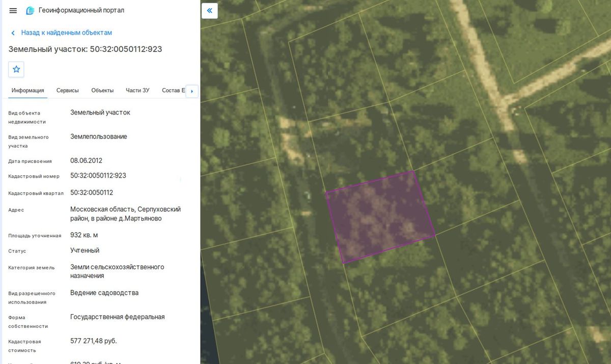Click the Кадастровая стоимость label
Screen dimensions: 611x364
pyautogui.click(x=24, y=346)
